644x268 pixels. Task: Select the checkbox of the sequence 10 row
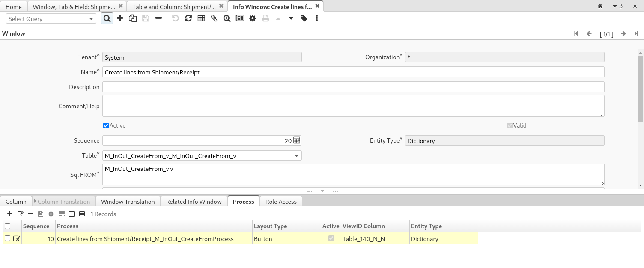[x=7, y=238]
